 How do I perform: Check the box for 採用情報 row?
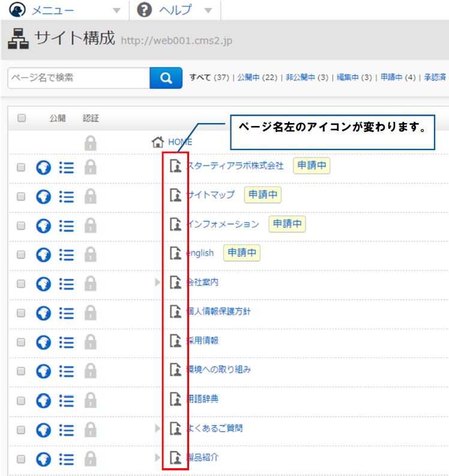21,342
